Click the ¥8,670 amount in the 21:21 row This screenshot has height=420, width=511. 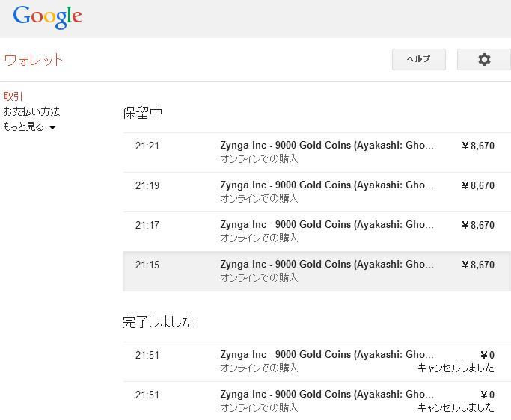(478, 146)
